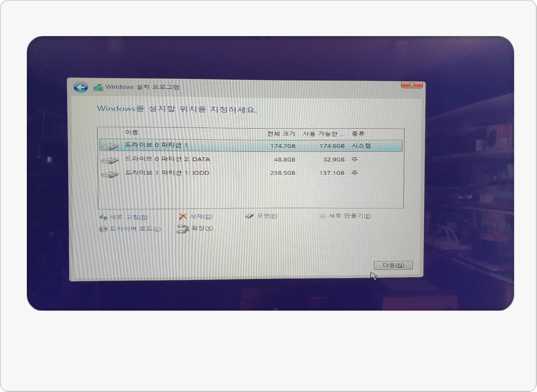This screenshot has height=392, width=537.
Task: Click the drive icon for 드라이브 0 파티션 1
Action: click(110, 146)
